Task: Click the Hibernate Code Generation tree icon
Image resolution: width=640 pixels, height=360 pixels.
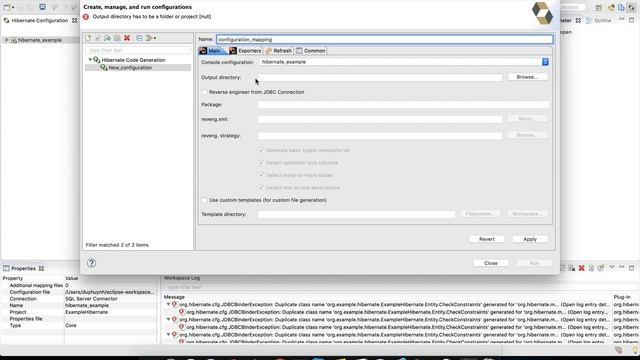Action: [97, 60]
